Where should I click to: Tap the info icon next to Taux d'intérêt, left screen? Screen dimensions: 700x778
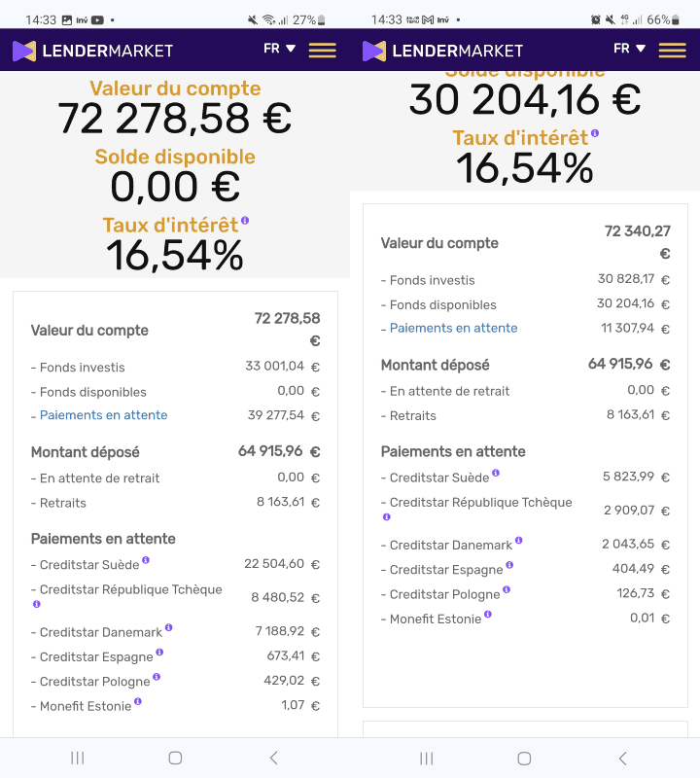click(x=245, y=221)
